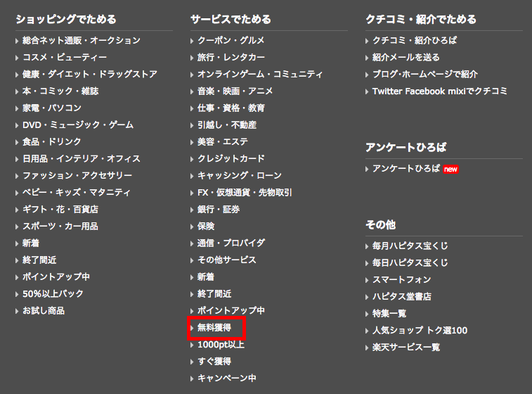The image size is (532, 394).
Task: Go to 本・コミック・雑誌 category
Action: point(60,91)
